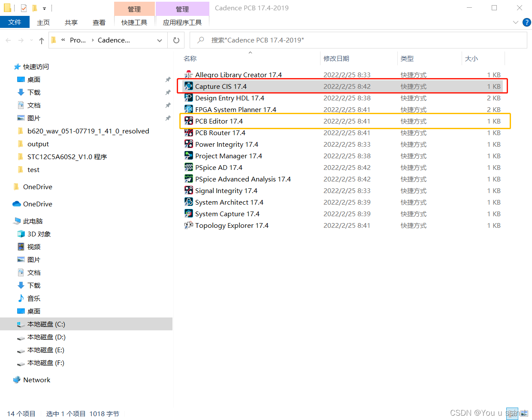Switch to the 共享 ribbon tab

click(71, 22)
